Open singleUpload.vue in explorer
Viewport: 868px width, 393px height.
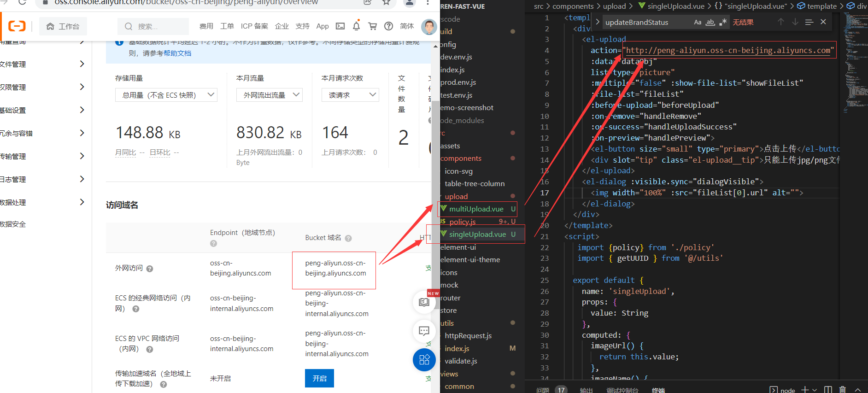click(x=477, y=234)
